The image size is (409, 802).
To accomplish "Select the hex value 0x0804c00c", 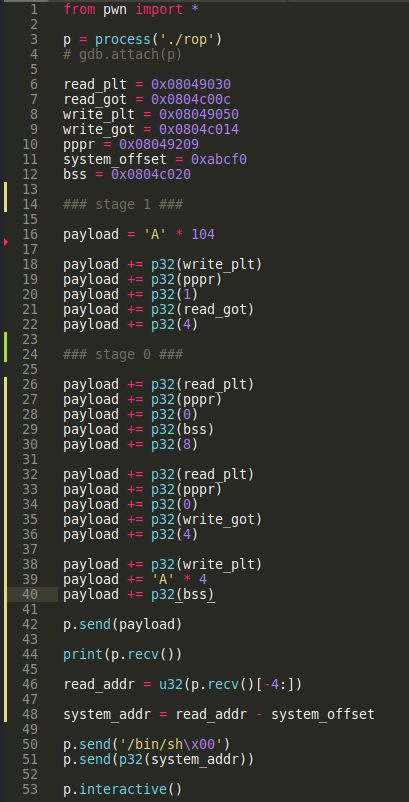I will click(191, 99).
